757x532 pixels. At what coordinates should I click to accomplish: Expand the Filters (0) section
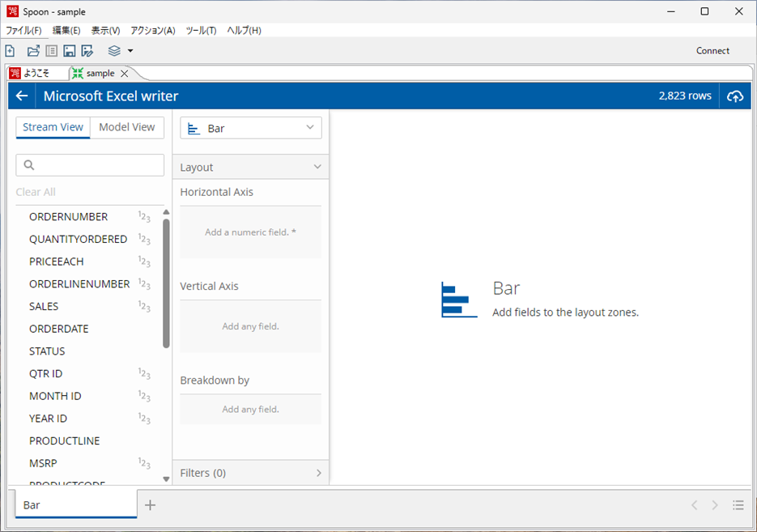click(250, 473)
